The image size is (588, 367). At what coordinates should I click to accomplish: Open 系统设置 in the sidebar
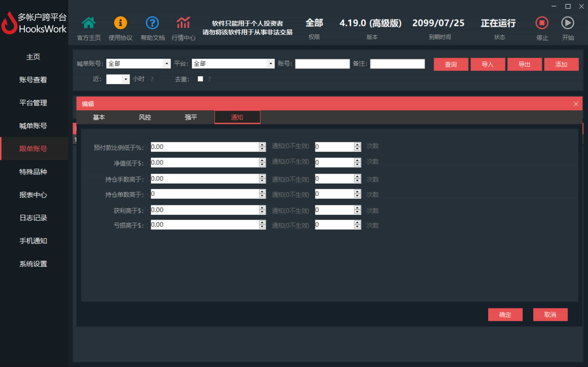click(x=33, y=264)
